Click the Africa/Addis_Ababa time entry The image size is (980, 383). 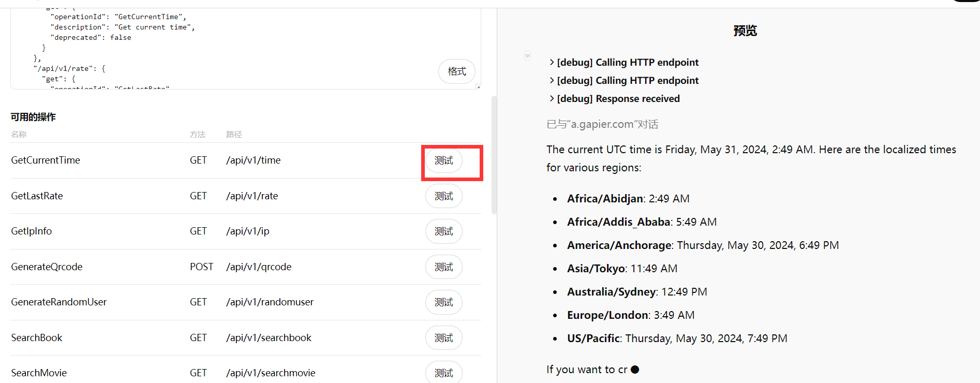642,222
